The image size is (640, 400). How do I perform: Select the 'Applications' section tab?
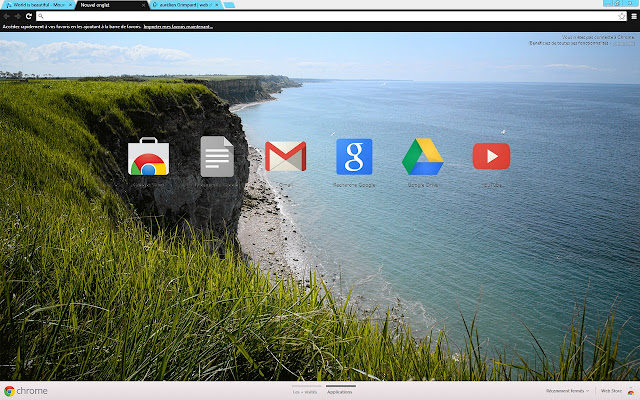(x=340, y=392)
